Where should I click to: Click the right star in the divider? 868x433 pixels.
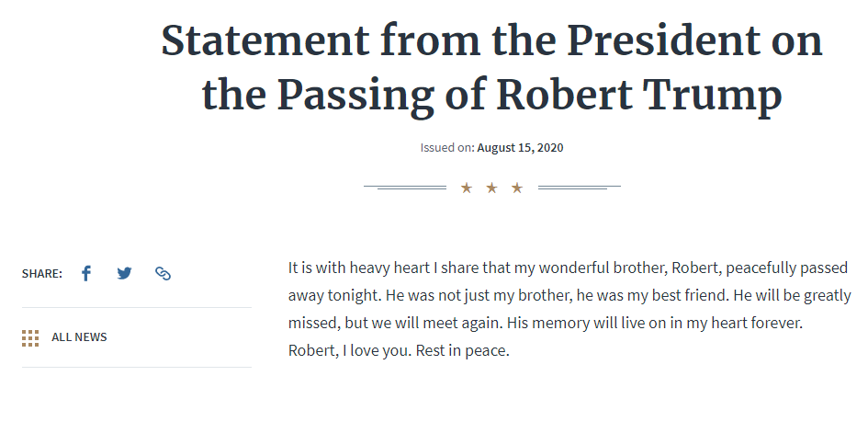(517, 188)
